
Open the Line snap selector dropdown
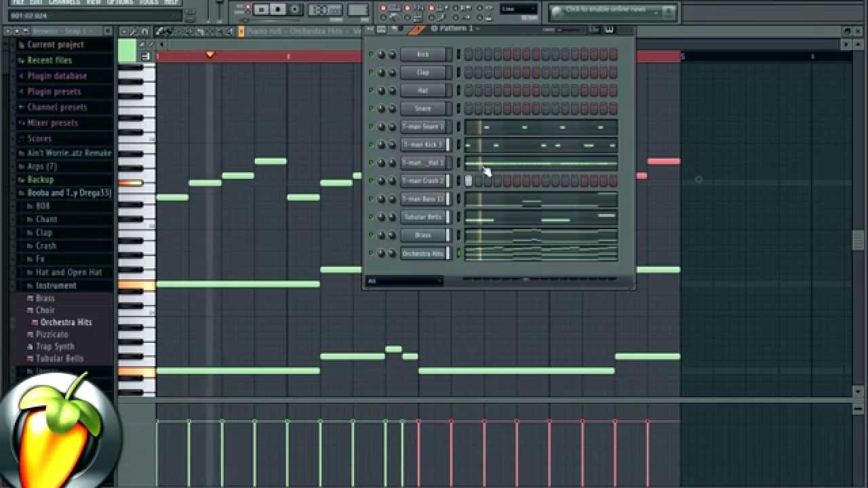click(519, 9)
